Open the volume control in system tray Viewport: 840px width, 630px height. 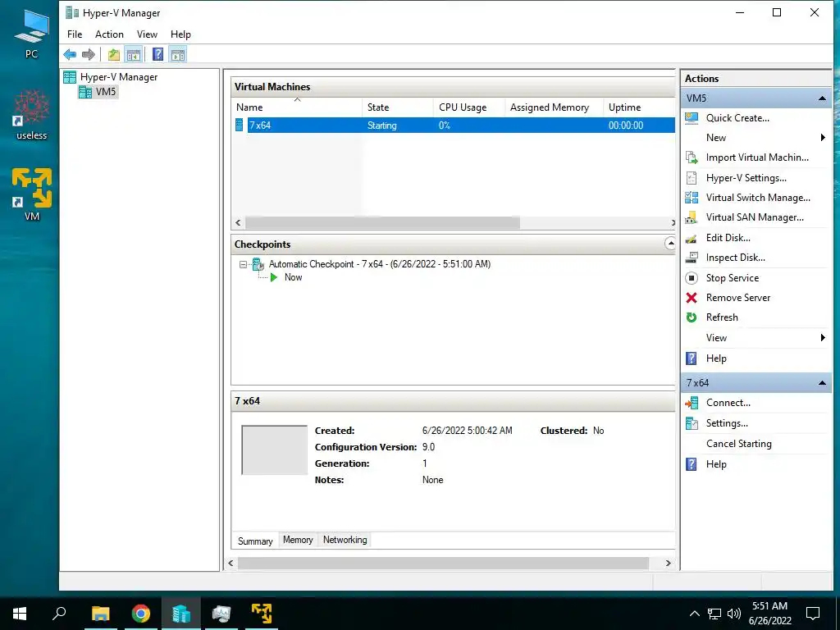pos(734,614)
